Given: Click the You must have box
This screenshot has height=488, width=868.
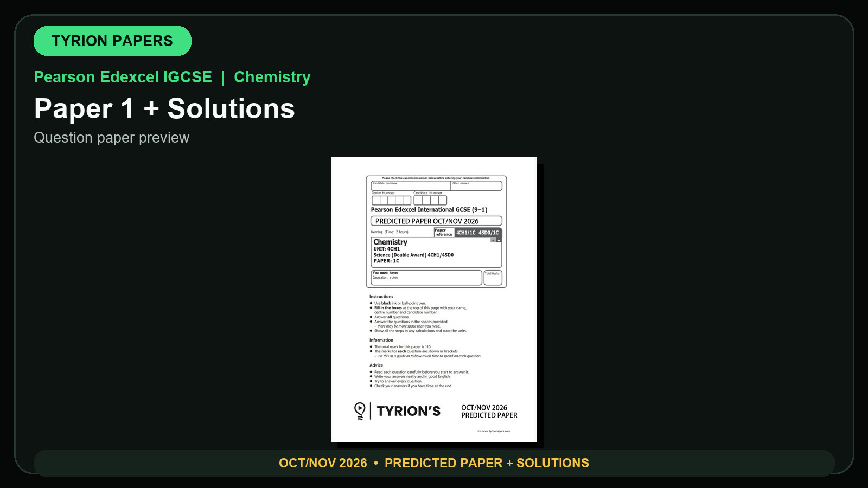Looking at the screenshot, I should [426, 278].
